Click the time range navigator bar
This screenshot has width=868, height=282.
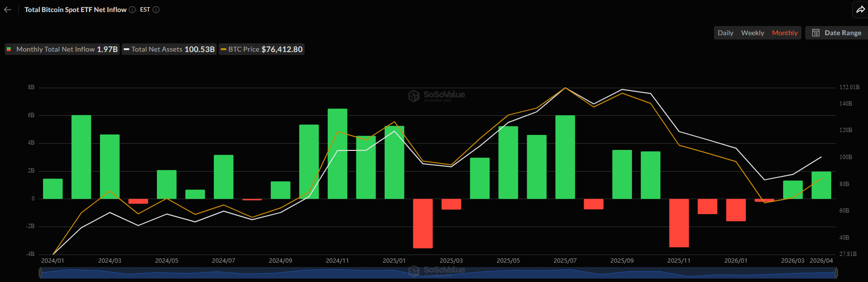pos(438,273)
